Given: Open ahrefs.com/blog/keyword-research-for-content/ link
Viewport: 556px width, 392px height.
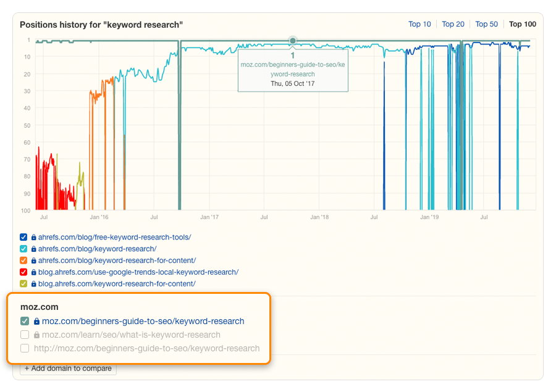Looking at the screenshot, I should point(117,261).
